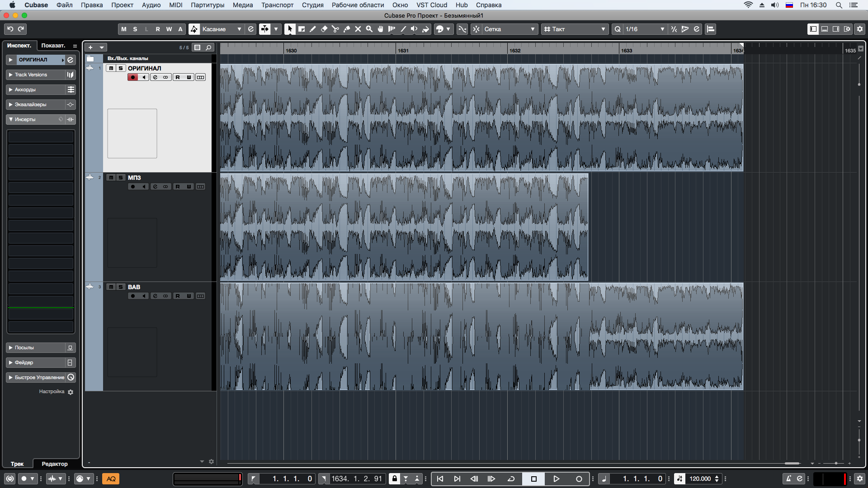Select the Glue tool
Screen dimensions: 868x488
click(347, 29)
